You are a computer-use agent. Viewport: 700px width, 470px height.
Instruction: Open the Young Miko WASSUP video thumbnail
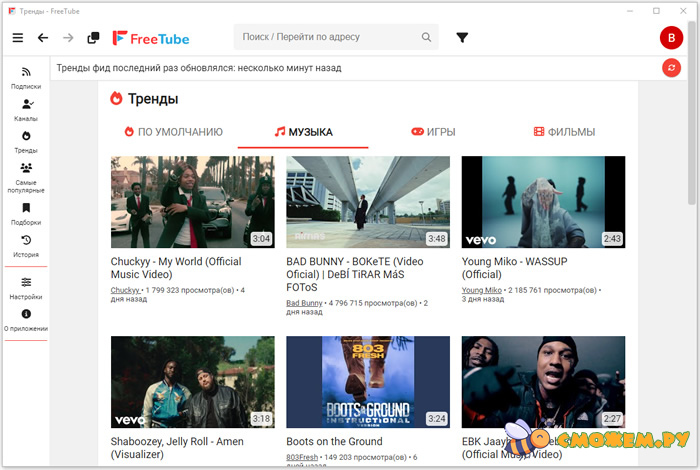pyautogui.click(x=543, y=202)
